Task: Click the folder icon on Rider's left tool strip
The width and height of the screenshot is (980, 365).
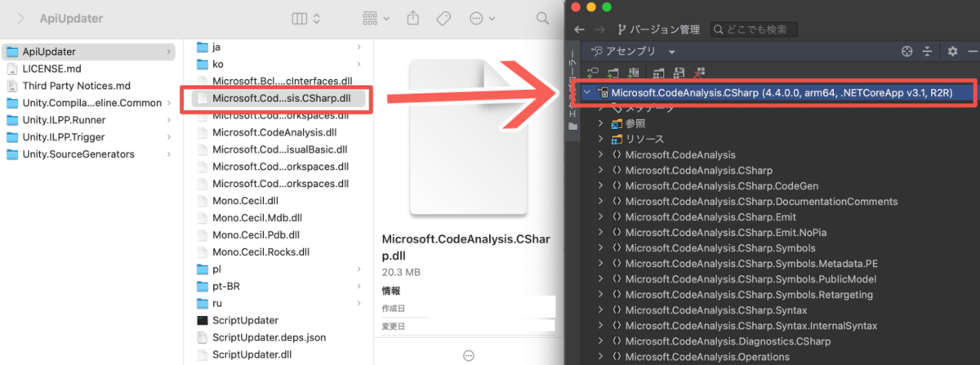Action: (x=573, y=127)
